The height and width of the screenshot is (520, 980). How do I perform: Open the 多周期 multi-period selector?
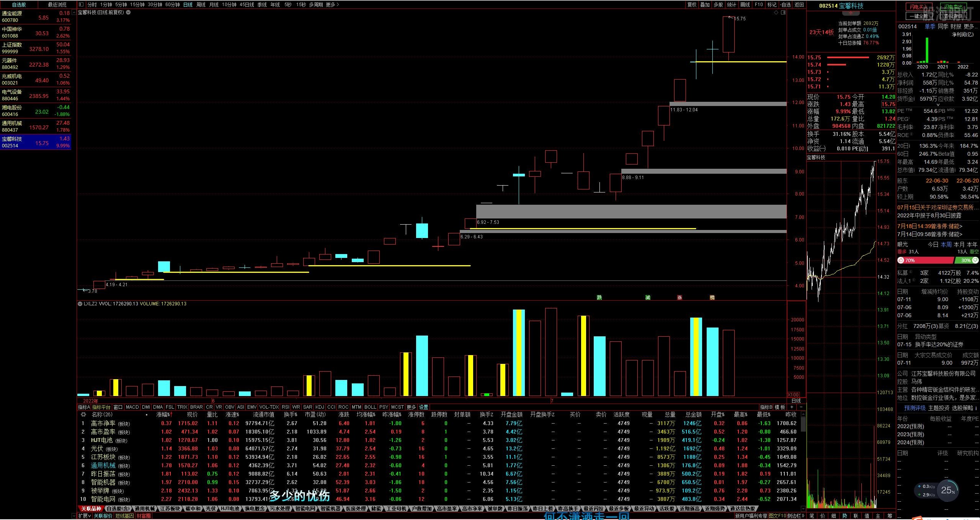(316, 5)
